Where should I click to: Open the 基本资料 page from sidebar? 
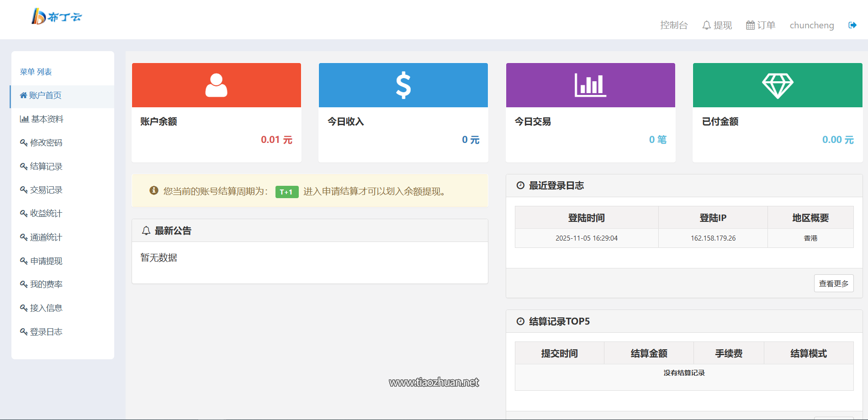tap(47, 119)
